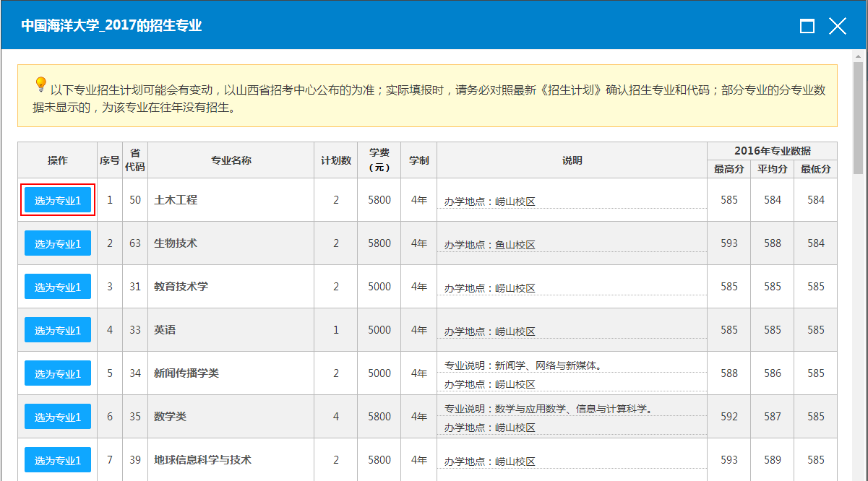Click the 最高分 column header
Image resolution: width=868 pixels, height=481 pixels.
point(729,169)
